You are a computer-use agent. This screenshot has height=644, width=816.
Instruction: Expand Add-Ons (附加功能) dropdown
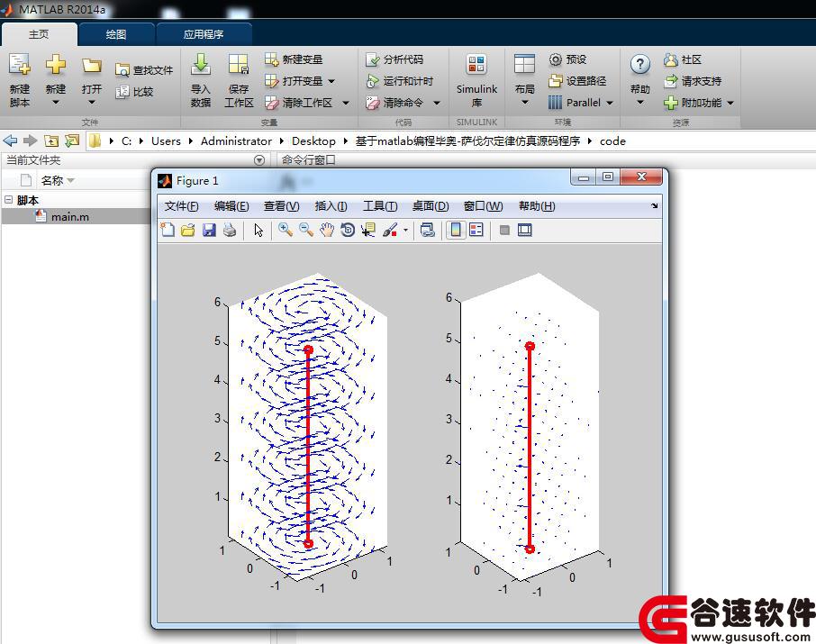click(x=730, y=103)
